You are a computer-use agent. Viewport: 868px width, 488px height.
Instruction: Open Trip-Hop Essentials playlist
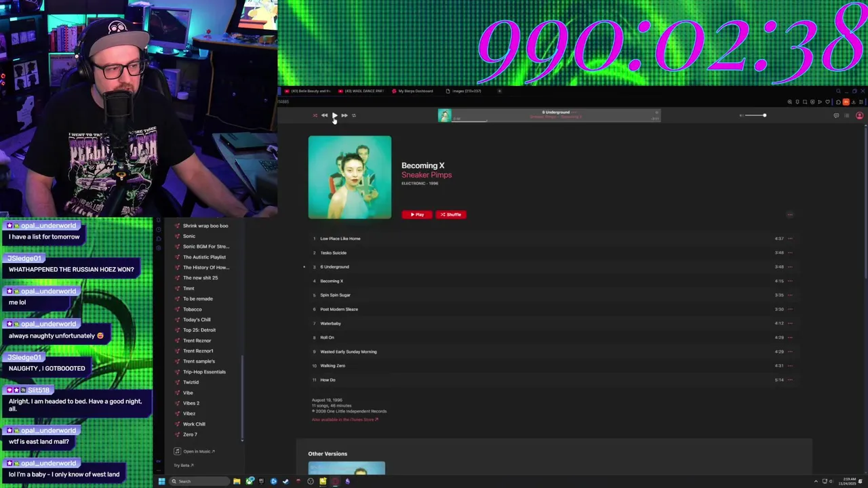[x=204, y=372]
